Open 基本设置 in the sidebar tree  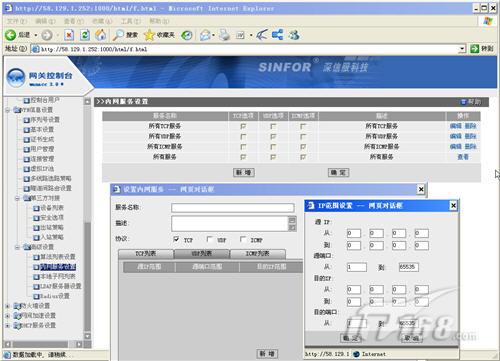point(42,129)
